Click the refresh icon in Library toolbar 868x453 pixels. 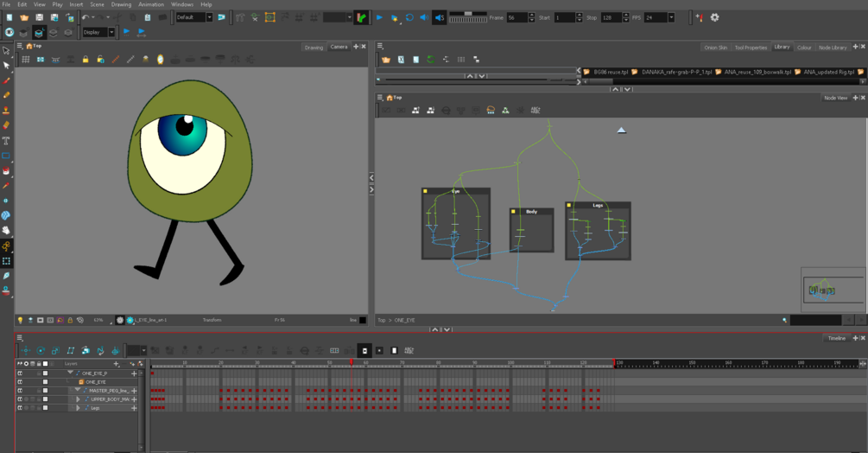[x=431, y=60]
